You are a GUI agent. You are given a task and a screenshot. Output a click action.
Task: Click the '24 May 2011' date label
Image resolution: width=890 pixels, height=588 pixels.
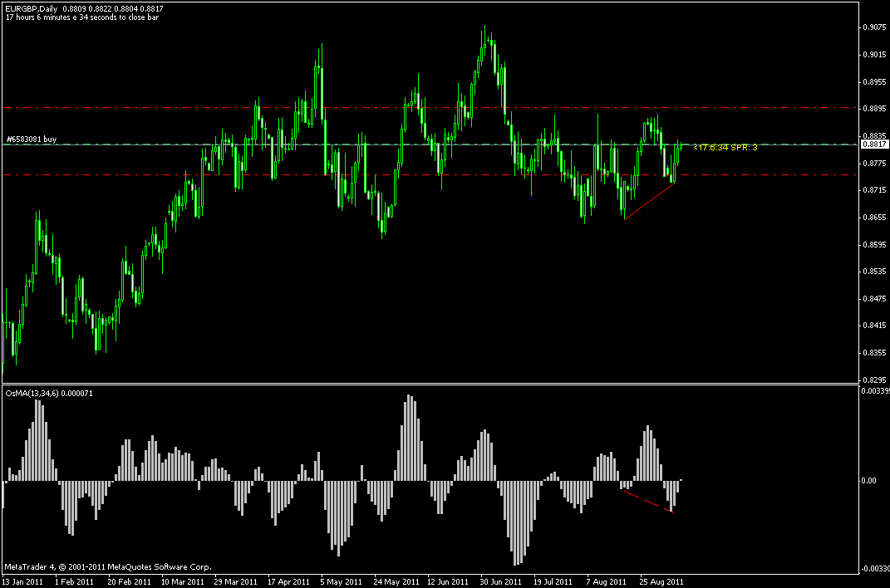(x=396, y=581)
